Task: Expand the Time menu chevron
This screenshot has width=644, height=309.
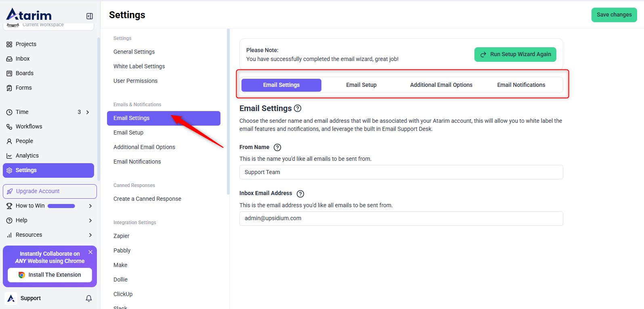Action: (x=88, y=112)
